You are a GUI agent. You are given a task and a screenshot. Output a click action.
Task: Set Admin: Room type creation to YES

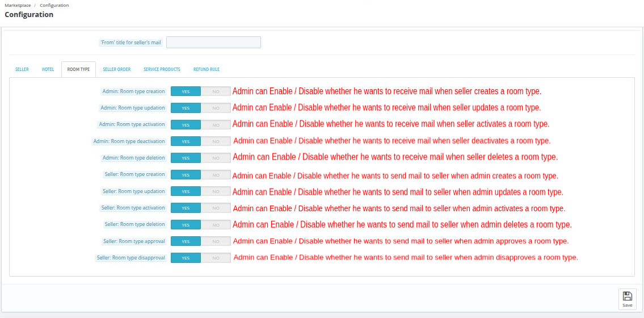[x=186, y=91]
